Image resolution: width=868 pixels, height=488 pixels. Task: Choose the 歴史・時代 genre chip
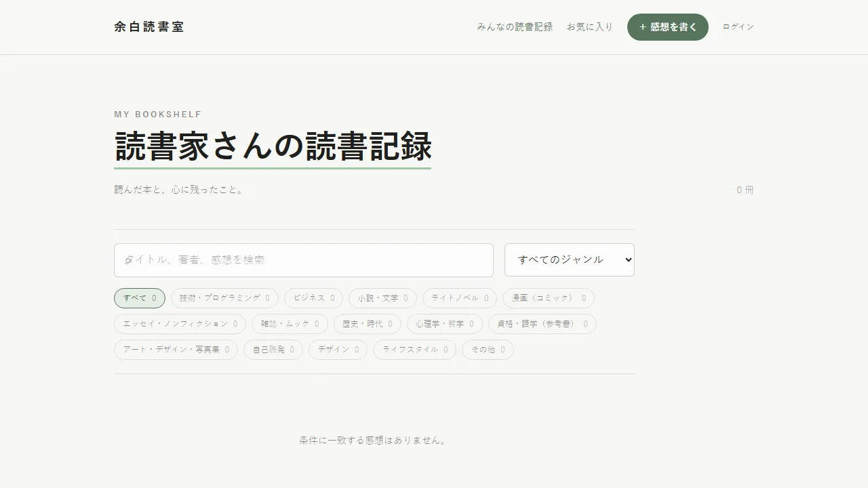point(368,324)
